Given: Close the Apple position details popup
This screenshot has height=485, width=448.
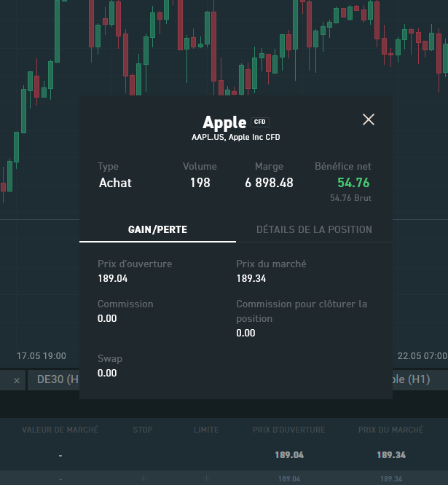Looking at the screenshot, I should [368, 119].
